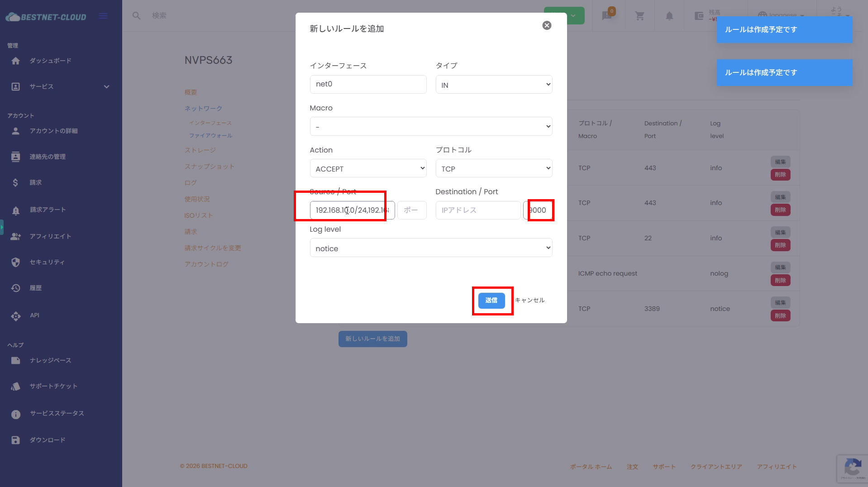Open the プロトコル dropdown showing TCP
The height and width of the screenshot is (487, 868).
(x=494, y=168)
